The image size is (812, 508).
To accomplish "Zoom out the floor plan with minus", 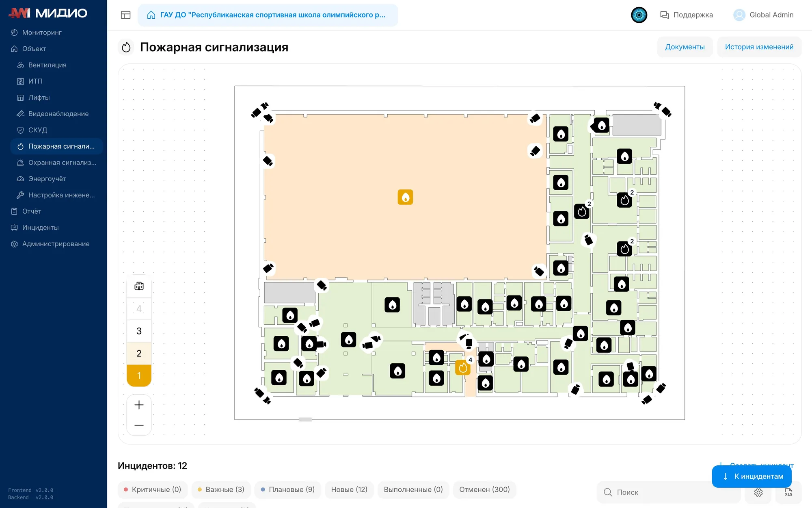I will (139, 425).
